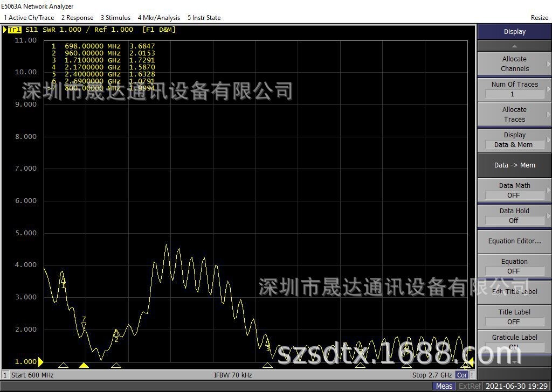Toggle the Title Label OFF softkey
This screenshot has height=392, width=552.
pos(514,317)
